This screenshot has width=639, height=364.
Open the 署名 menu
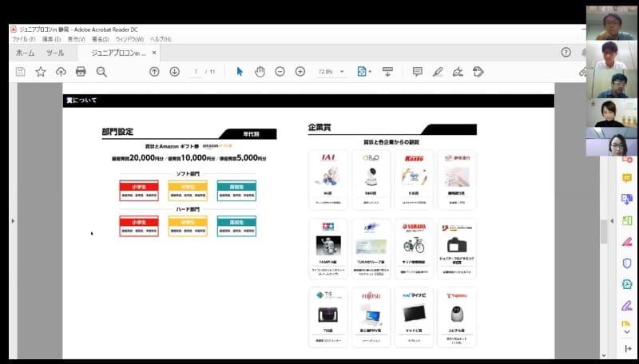[x=101, y=39]
